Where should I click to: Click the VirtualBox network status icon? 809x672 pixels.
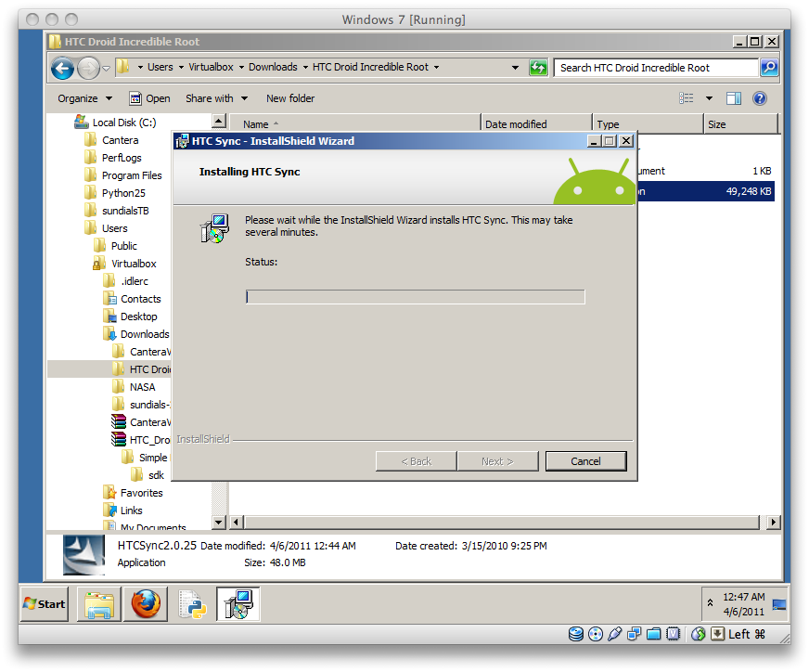point(634,634)
